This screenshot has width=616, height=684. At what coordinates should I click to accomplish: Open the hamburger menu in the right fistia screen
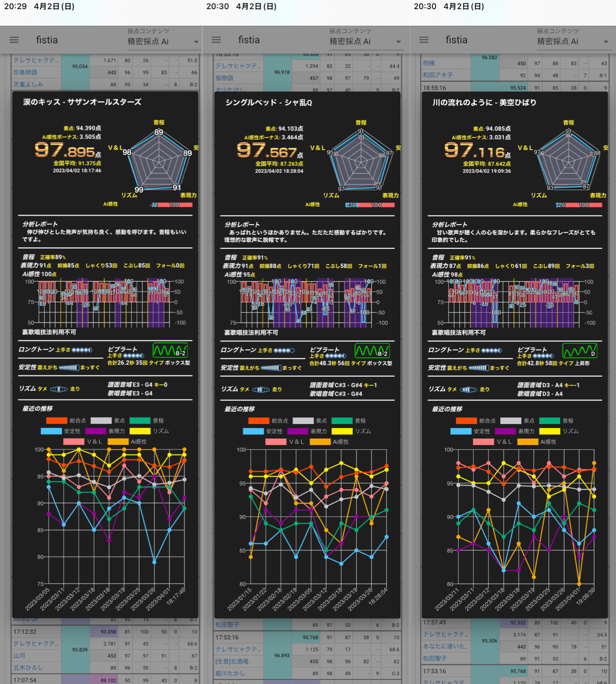coord(424,40)
